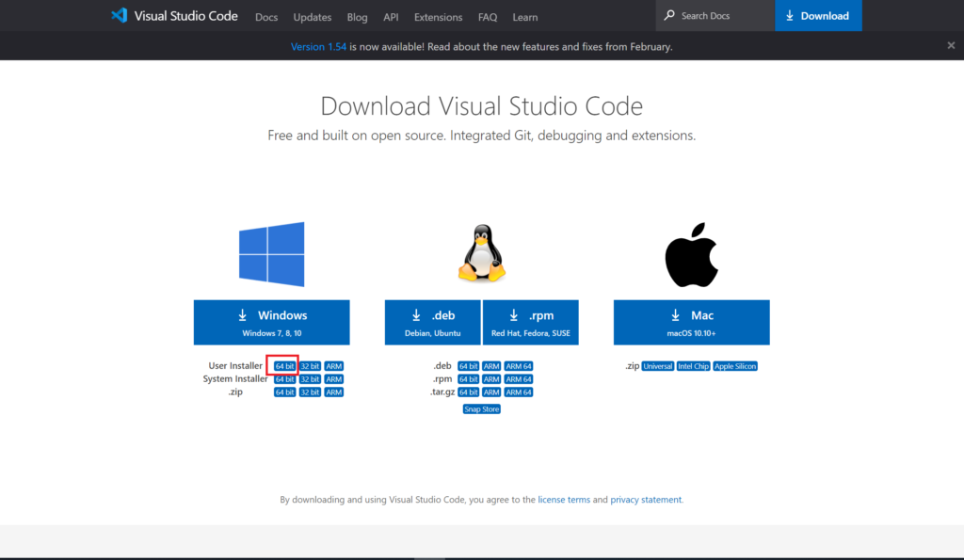This screenshot has width=964, height=560.
Task: Click the .rpm Red Hat download button
Action: (531, 322)
